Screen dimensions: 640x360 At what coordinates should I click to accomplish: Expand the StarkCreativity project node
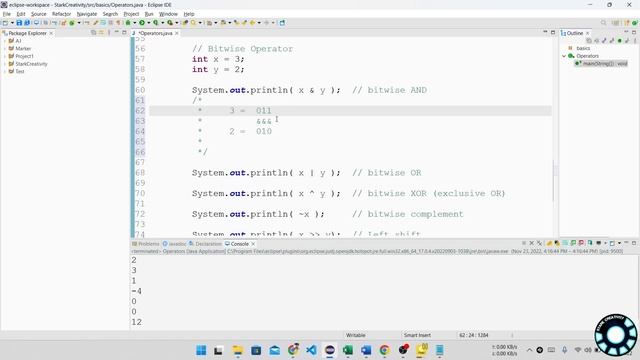pyautogui.click(x=4, y=64)
